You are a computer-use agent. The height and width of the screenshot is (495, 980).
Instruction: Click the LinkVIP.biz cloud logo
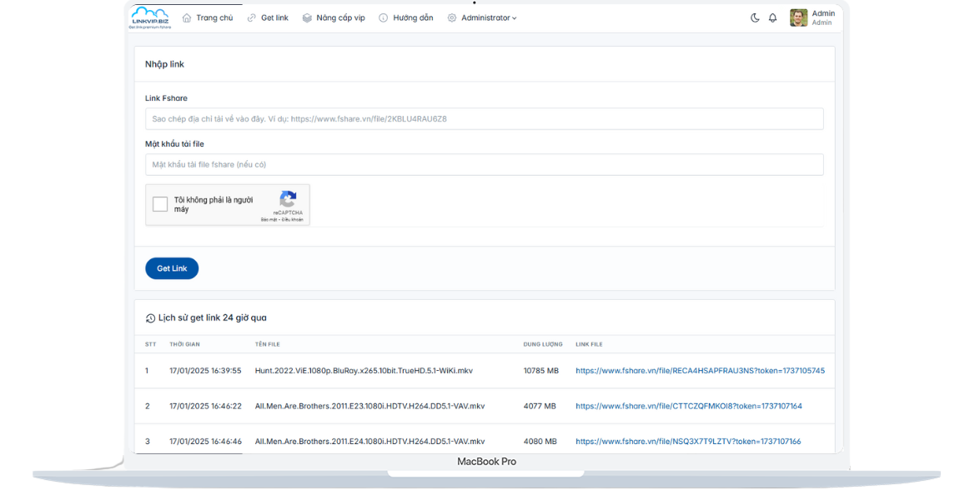150,17
